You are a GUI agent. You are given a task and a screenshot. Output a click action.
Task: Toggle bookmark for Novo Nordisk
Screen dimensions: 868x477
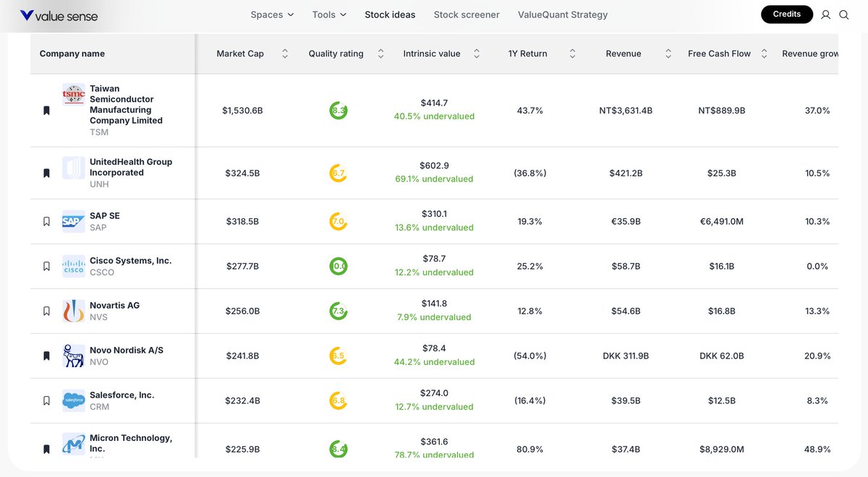[46, 356]
